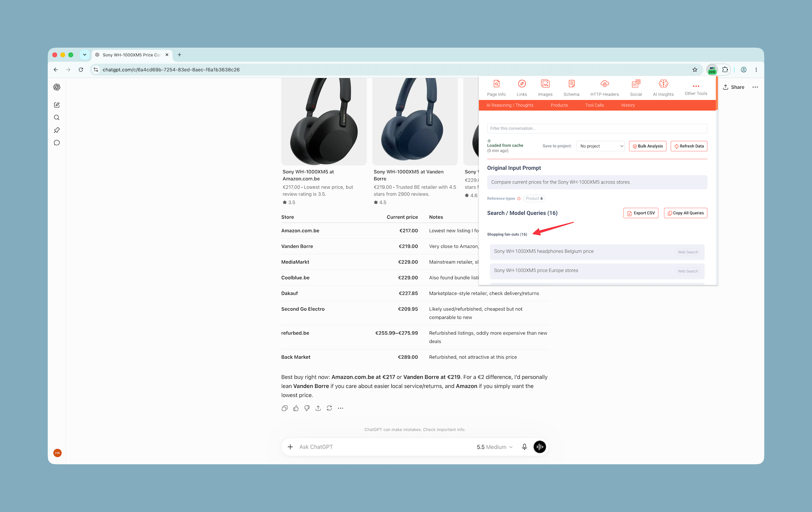Open the HTTP Headers tool
Viewport: 812px width, 512px height.
(604, 88)
